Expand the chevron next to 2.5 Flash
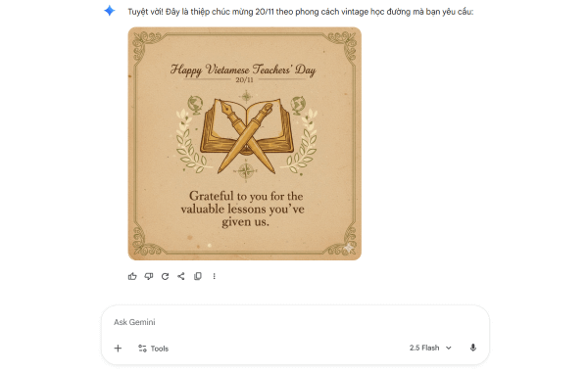The image size is (588, 373). point(449,348)
